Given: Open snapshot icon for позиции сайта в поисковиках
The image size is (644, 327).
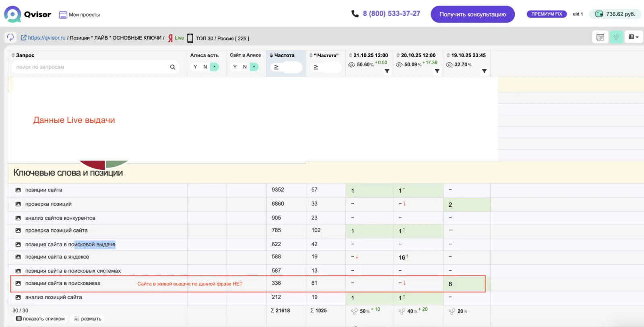Looking at the screenshot, I should [x=18, y=283].
